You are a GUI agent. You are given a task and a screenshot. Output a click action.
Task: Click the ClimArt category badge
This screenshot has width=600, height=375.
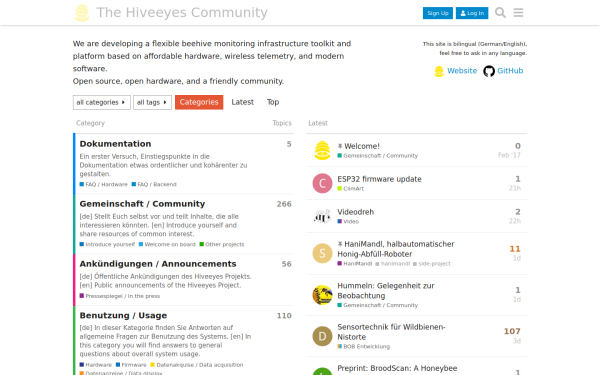pos(351,189)
